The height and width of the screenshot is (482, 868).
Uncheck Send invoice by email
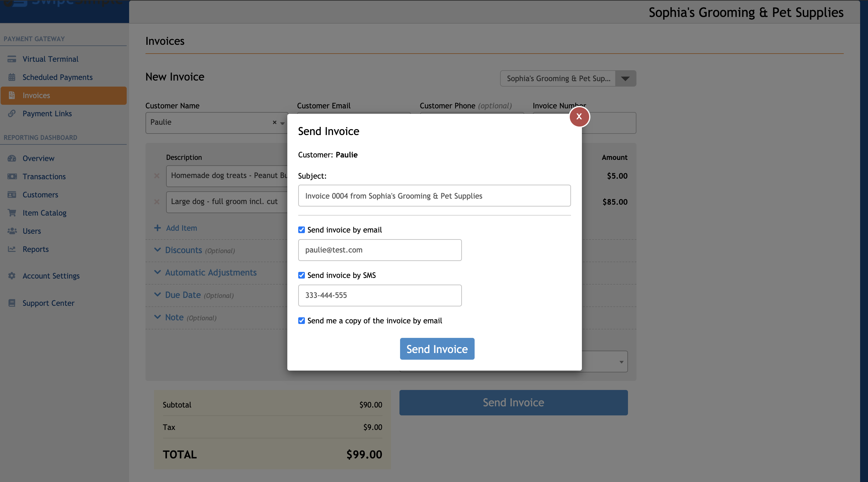tap(302, 230)
